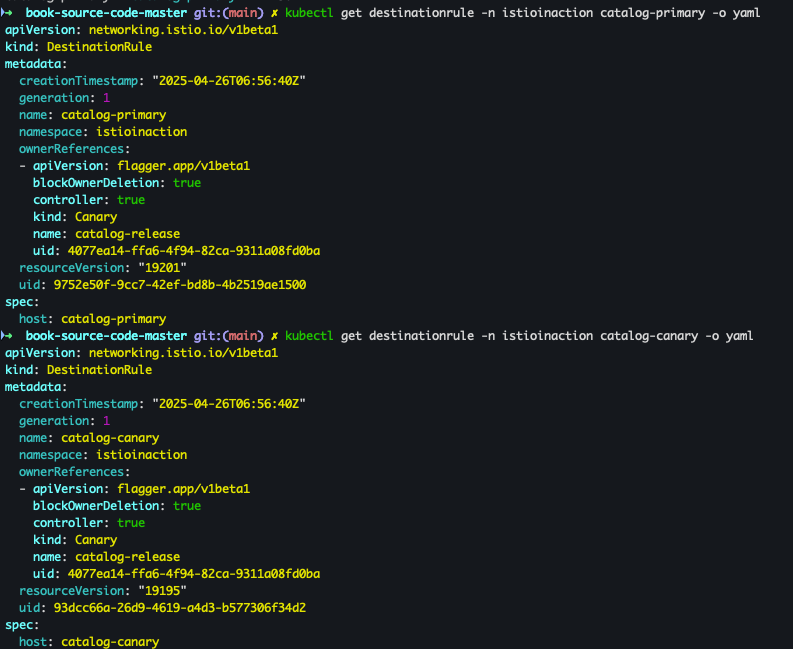Click uid 9752e50f-9cc7-42ef-bd8b-4b2519ae1500
Screen dimensions: 793x649
(x=180, y=285)
